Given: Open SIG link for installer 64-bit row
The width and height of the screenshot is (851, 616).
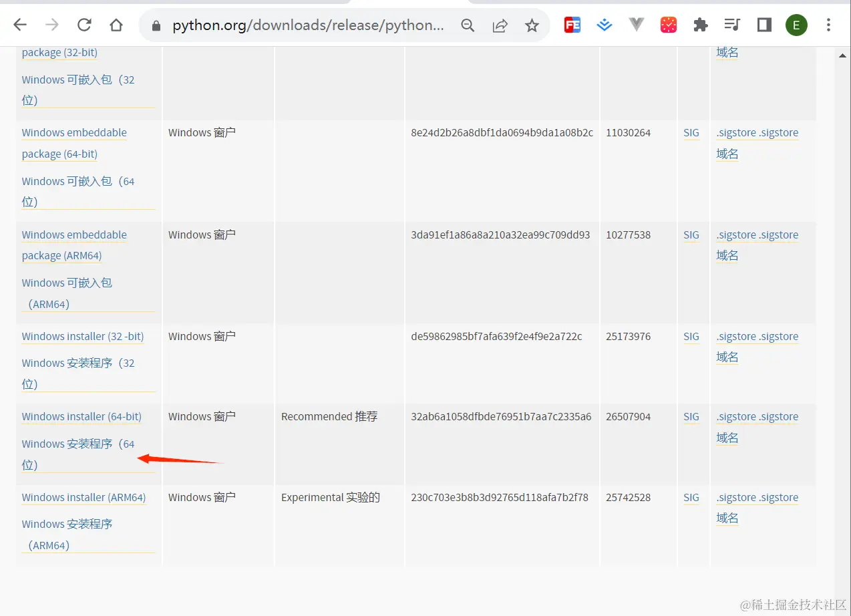Looking at the screenshot, I should (691, 416).
